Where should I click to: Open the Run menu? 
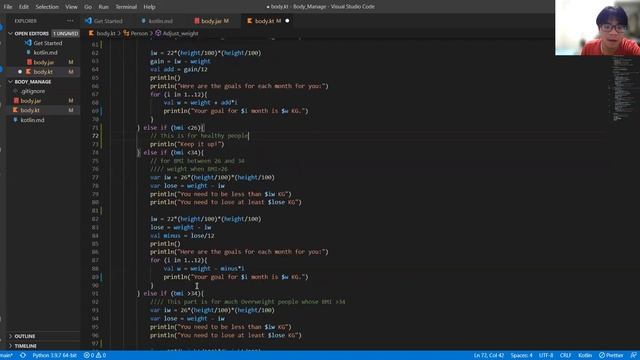[103, 7]
